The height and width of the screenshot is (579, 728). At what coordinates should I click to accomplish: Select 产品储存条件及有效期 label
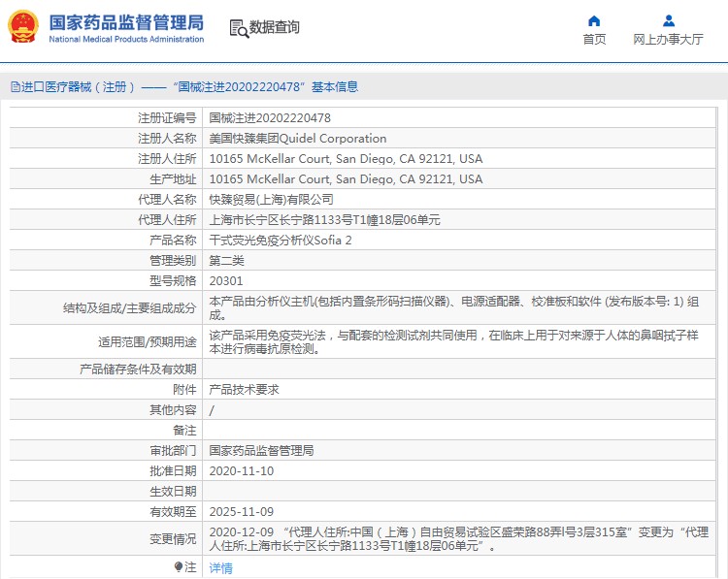(x=138, y=370)
